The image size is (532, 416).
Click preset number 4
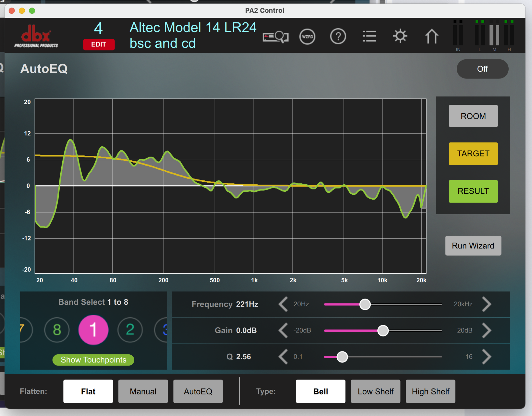click(98, 29)
